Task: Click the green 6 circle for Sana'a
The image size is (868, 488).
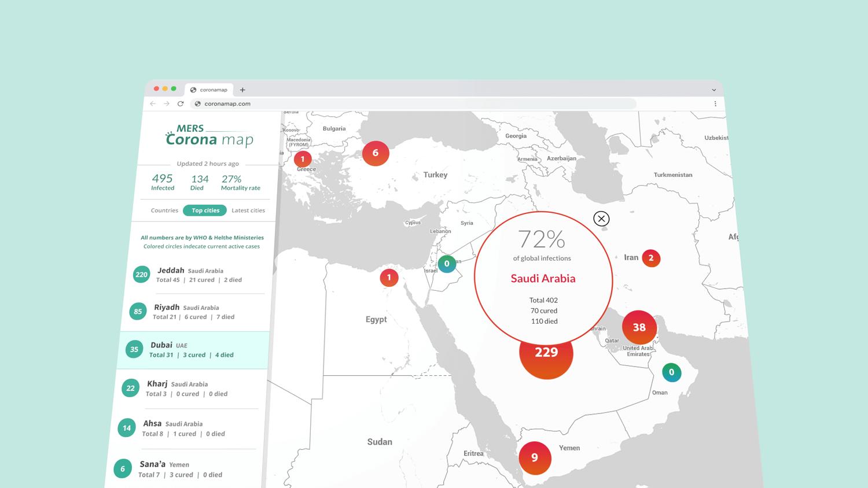Action: click(x=122, y=468)
